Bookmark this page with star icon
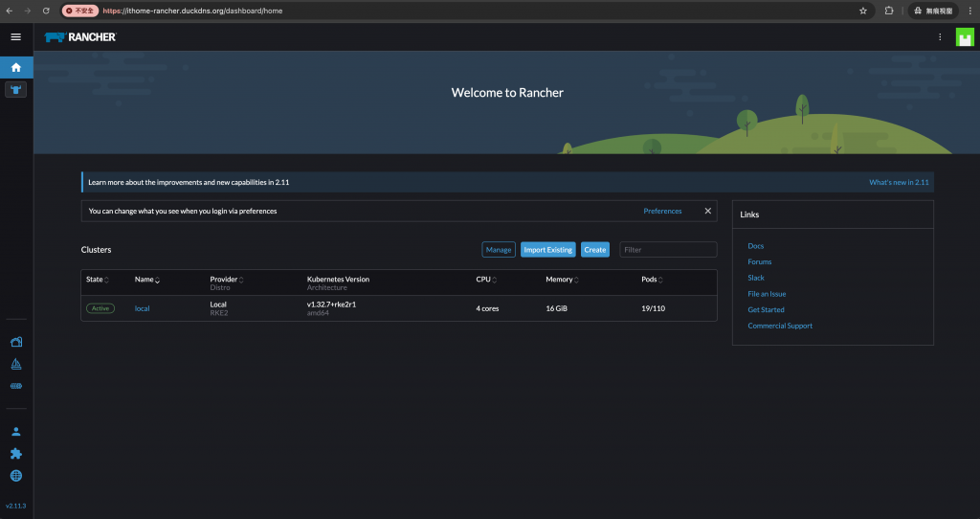 coord(863,11)
